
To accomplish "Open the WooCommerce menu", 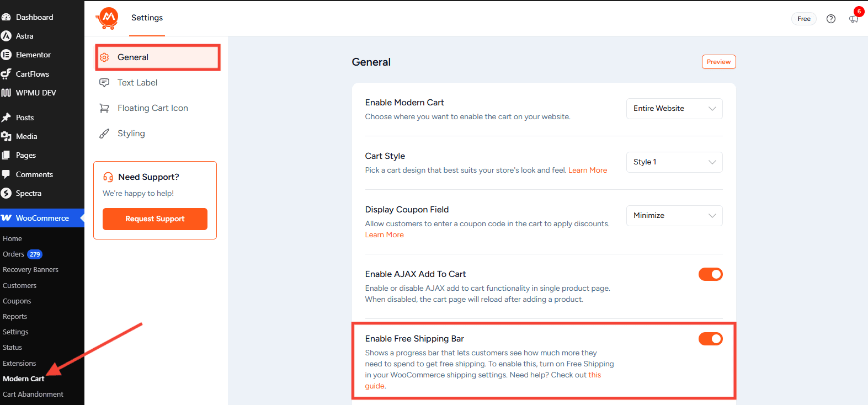I will click(x=42, y=218).
